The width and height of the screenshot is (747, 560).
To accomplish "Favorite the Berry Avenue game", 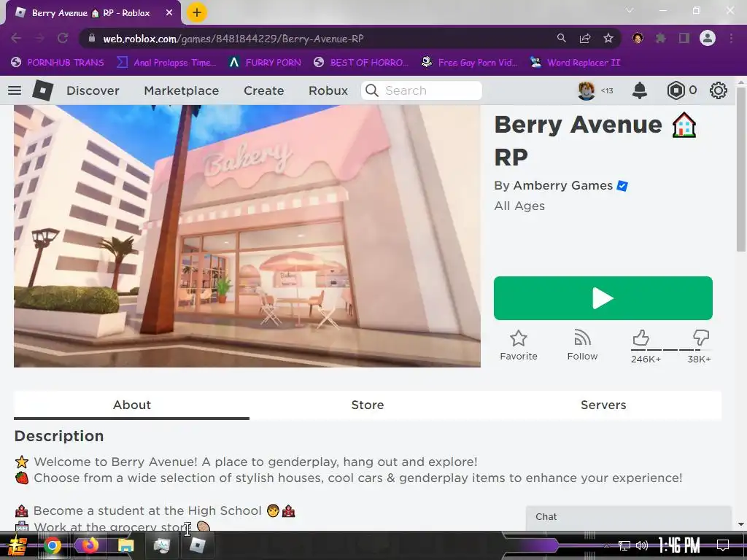I will 519,346.
